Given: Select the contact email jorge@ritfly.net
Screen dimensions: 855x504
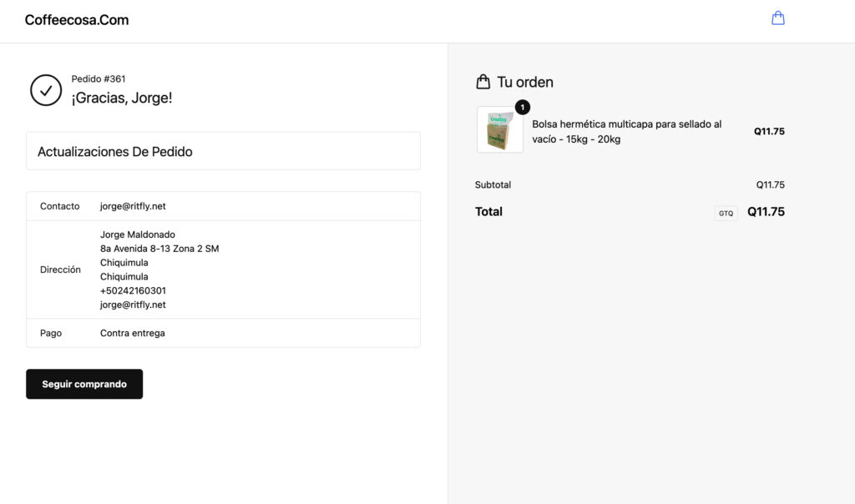Looking at the screenshot, I should point(133,206).
